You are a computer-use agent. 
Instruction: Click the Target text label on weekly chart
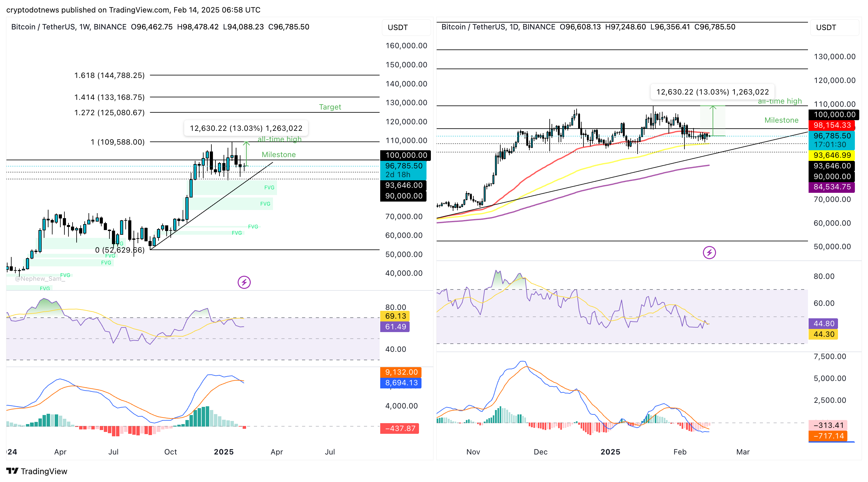(x=330, y=107)
